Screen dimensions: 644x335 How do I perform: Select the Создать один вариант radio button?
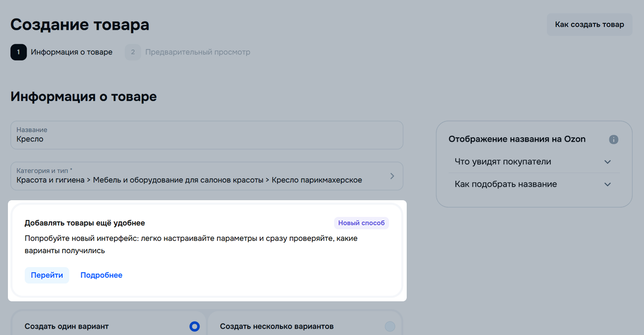click(194, 326)
